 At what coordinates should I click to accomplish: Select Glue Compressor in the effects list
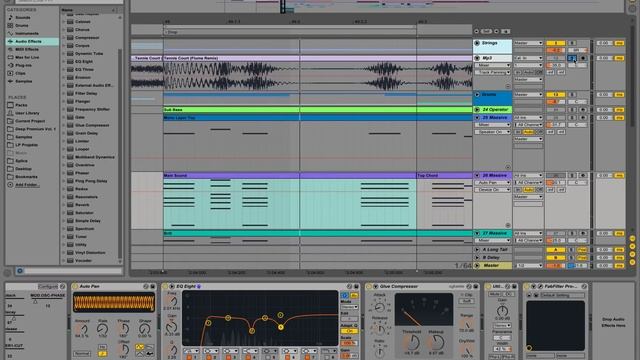click(92, 125)
